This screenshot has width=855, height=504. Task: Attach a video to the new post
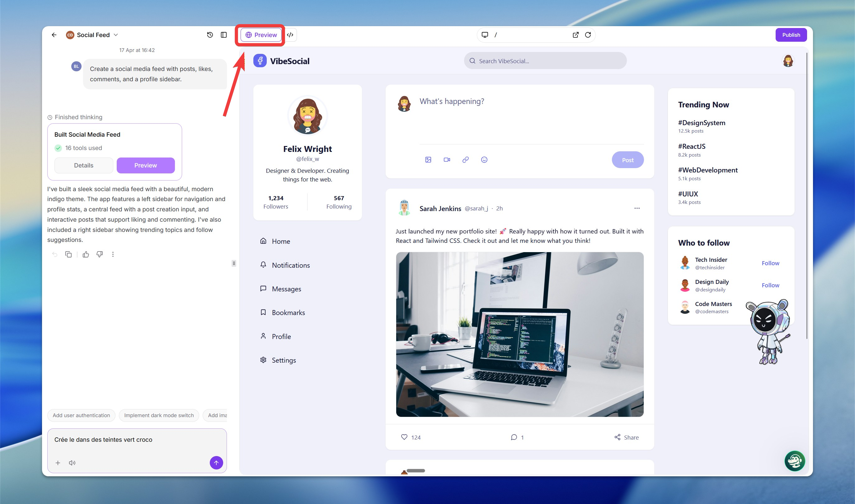pyautogui.click(x=447, y=160)
